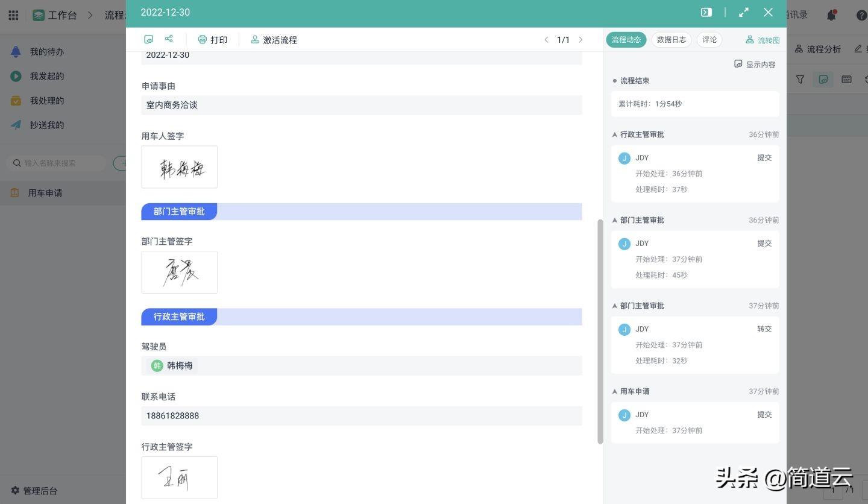The height and width of the screenshot is (504, 868).
Task: Switch to 数据日志 tab
Action: 671,40
